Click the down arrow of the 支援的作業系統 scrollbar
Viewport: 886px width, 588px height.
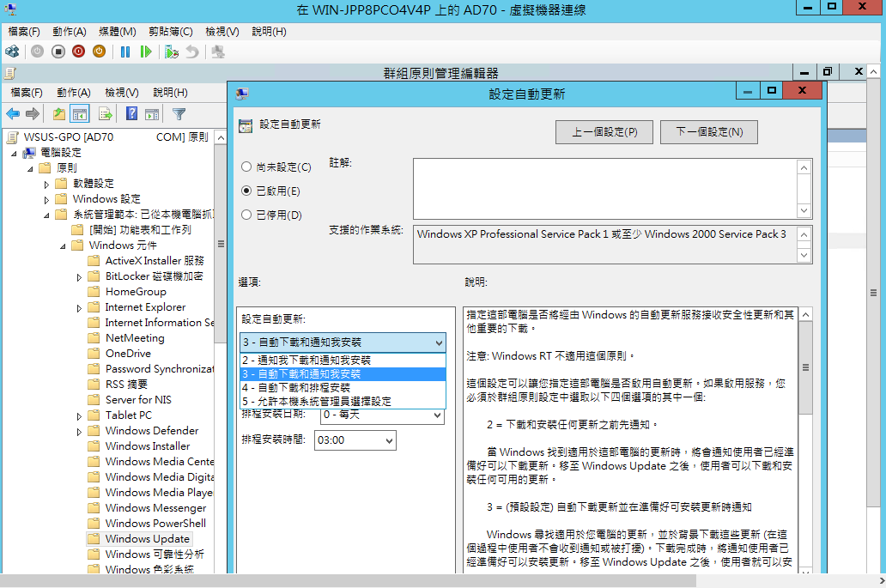point(804,255)
